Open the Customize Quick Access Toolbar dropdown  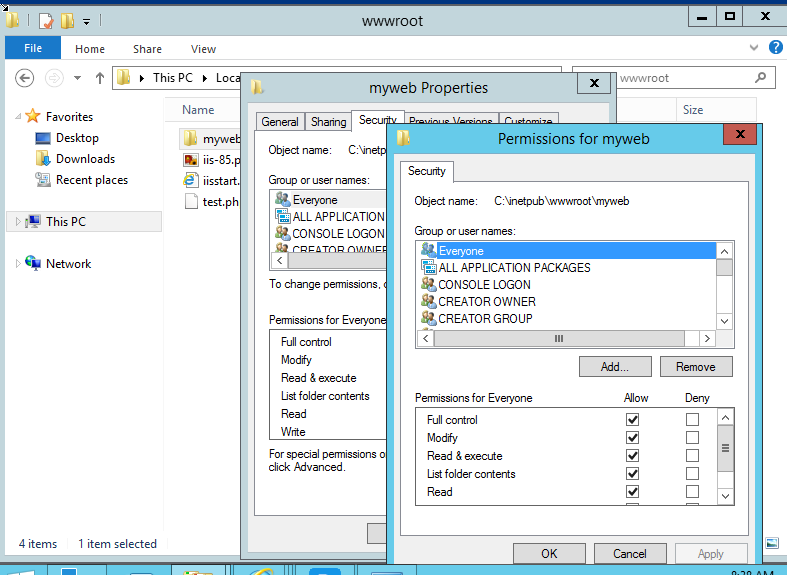click(x=86, y=22)
